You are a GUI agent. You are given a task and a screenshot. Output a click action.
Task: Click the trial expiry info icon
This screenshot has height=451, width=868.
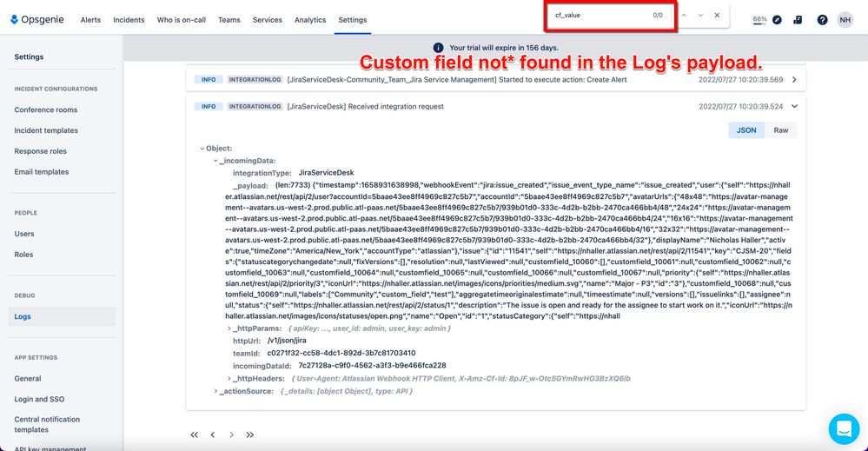tap(438, 48)
